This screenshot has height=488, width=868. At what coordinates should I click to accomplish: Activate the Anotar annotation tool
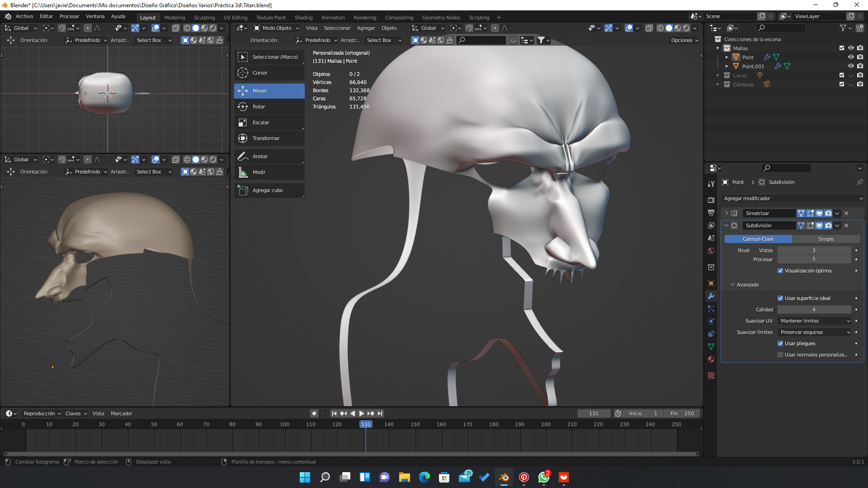point(269,156)
